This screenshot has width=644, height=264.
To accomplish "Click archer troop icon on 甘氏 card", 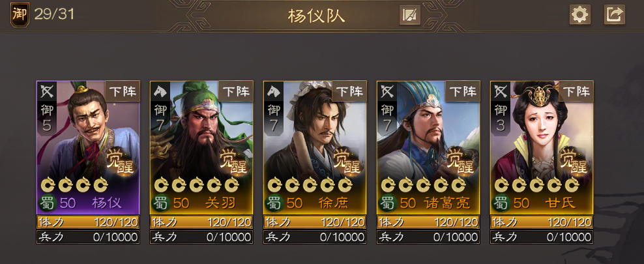I will (500, 92).
